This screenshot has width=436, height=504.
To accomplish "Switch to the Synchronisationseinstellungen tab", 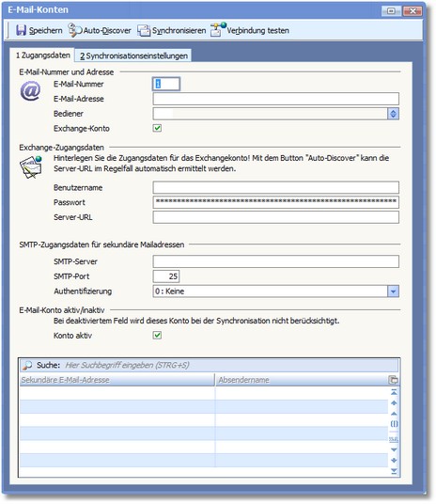I will tap(133, 55).
